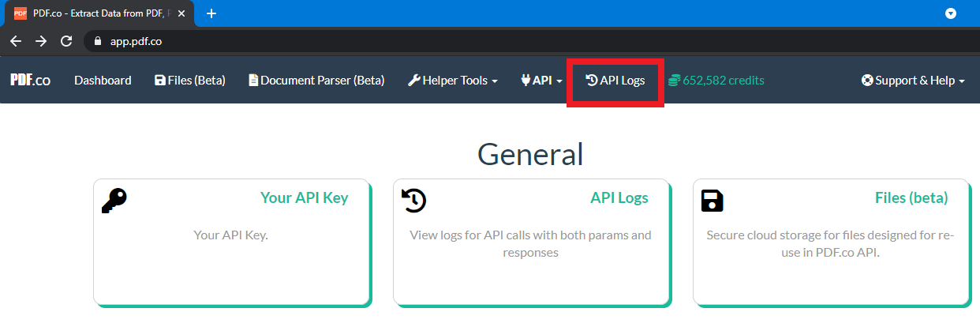Click the PDF favicon on the browser tab
This screenshot has height=327, width=980.
click(x=20, y=13)
